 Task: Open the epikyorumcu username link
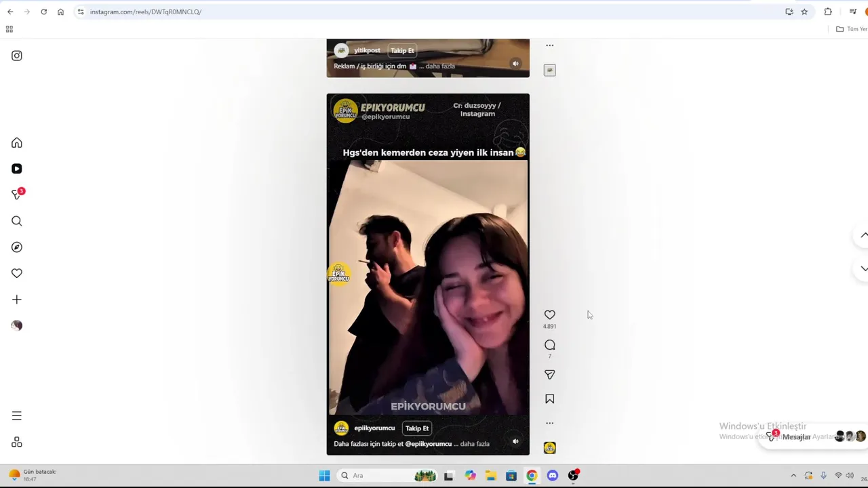(374, 428)
